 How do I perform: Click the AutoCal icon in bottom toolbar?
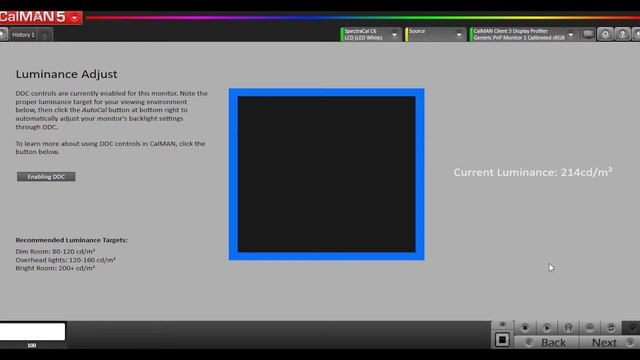point(568,327)
